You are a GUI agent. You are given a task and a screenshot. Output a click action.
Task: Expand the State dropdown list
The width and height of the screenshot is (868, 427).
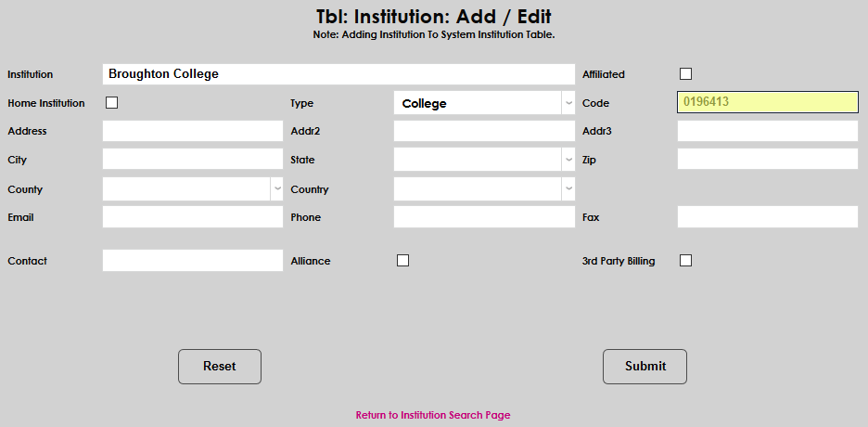[x=484, y=160]
